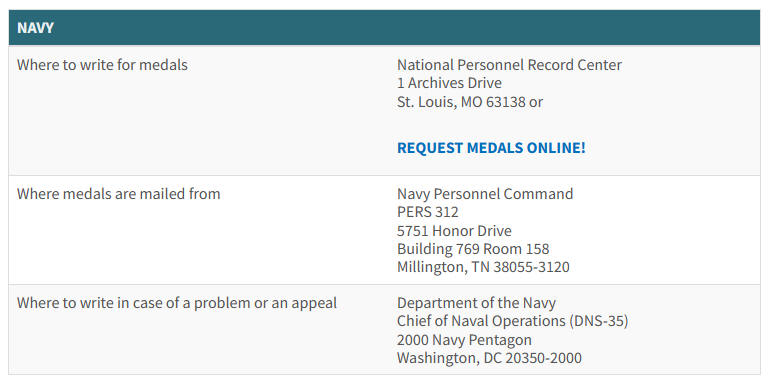Click 'Chief of Naval Operations (DNS-35)' line

[513, 321]
